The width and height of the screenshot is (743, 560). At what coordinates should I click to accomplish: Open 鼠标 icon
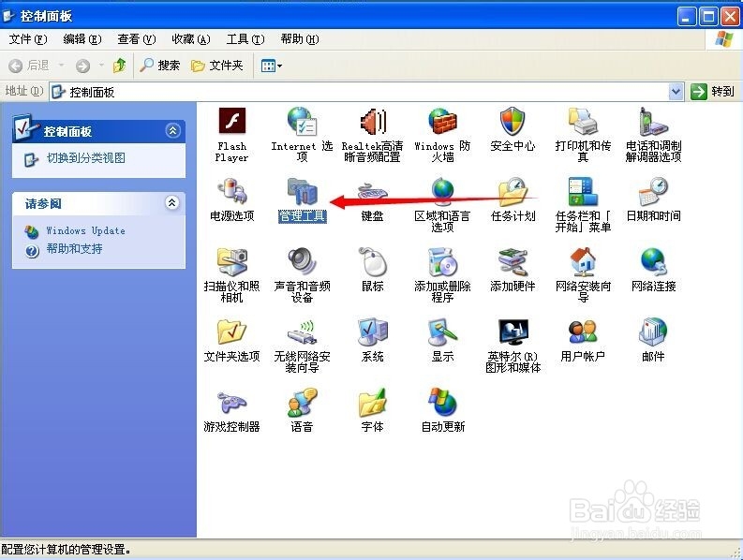pos(373,261)
